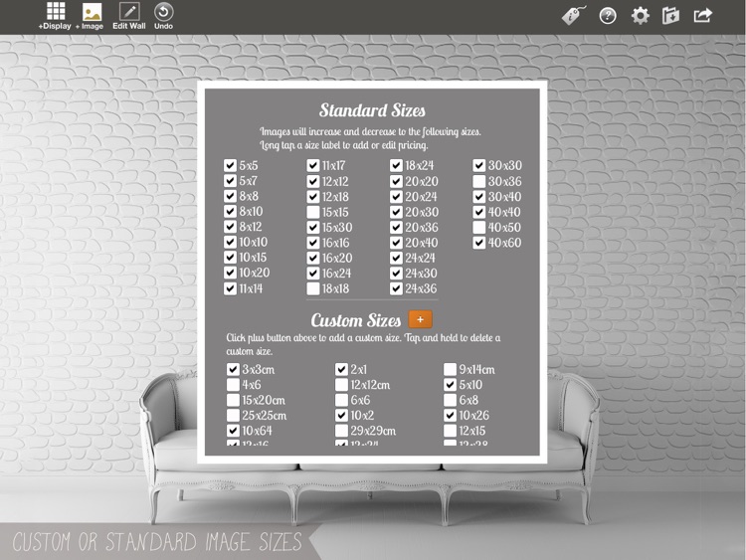Uncheck the 5x5 size checkbox

tap(231, 165)
